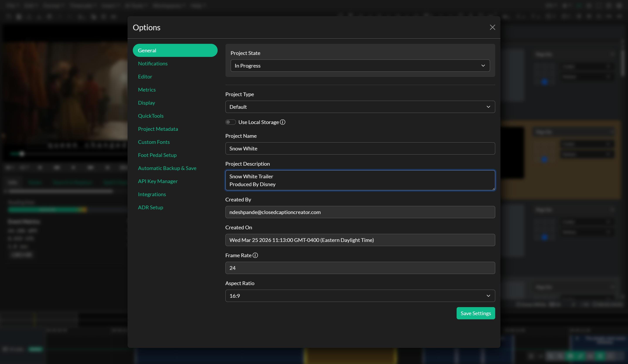Viewport: 628px width, 364px height.
Task: Open the Notifications settings section
Action: pos(153,63)
